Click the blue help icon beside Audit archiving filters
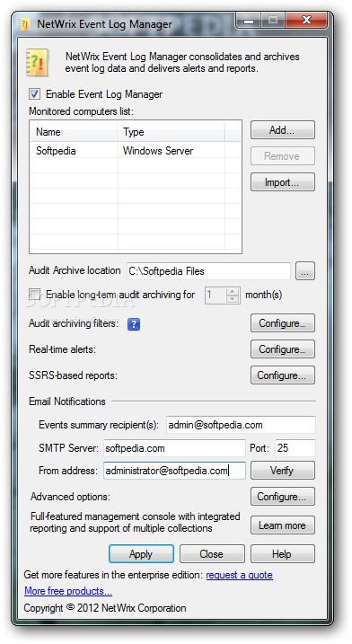The height and width of the screenshot is (644, 352). (134, 324)
